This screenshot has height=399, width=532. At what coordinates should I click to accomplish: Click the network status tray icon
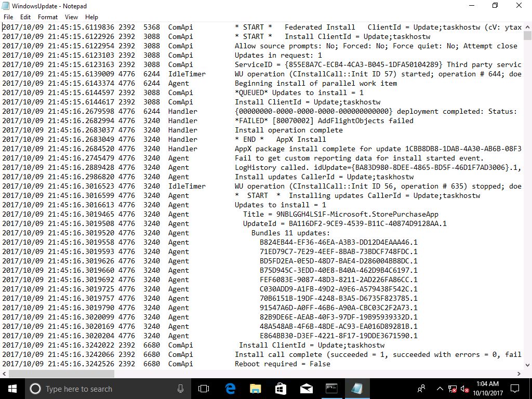click(x=453, y=389)
